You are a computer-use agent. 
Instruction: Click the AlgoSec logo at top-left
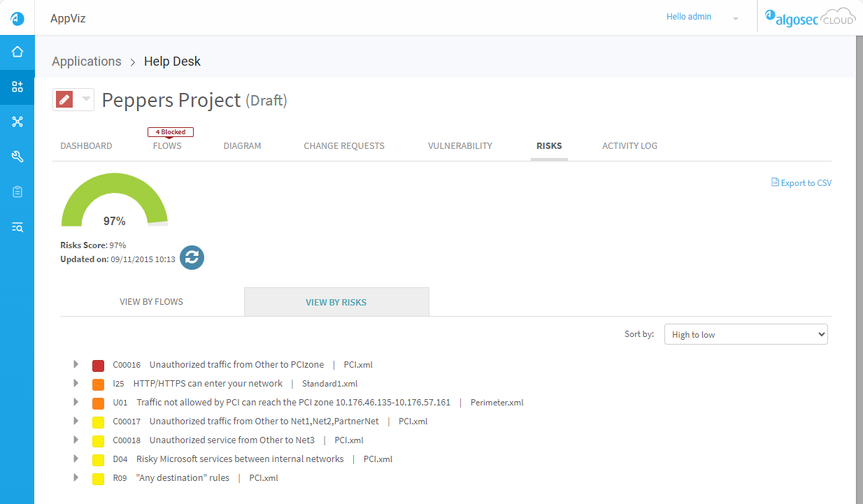click(17, 18)
